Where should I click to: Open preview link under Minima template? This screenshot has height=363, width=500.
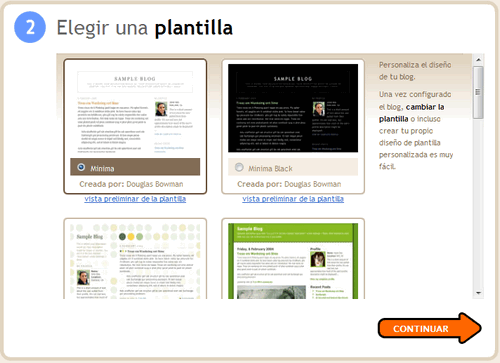click(135, 199)
